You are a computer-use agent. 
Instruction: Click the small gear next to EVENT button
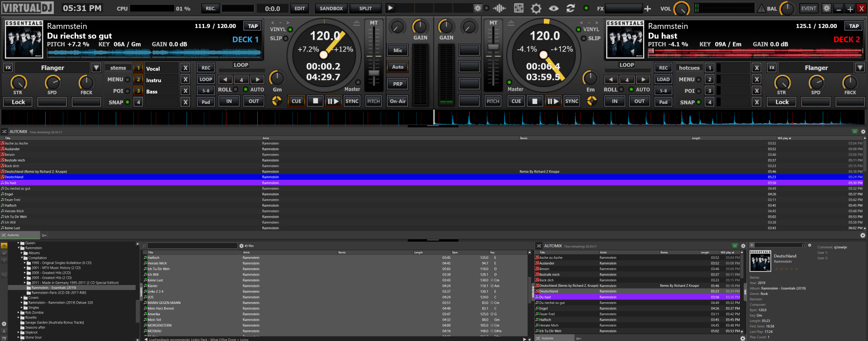pyautogui.click(x=826, y=8)
